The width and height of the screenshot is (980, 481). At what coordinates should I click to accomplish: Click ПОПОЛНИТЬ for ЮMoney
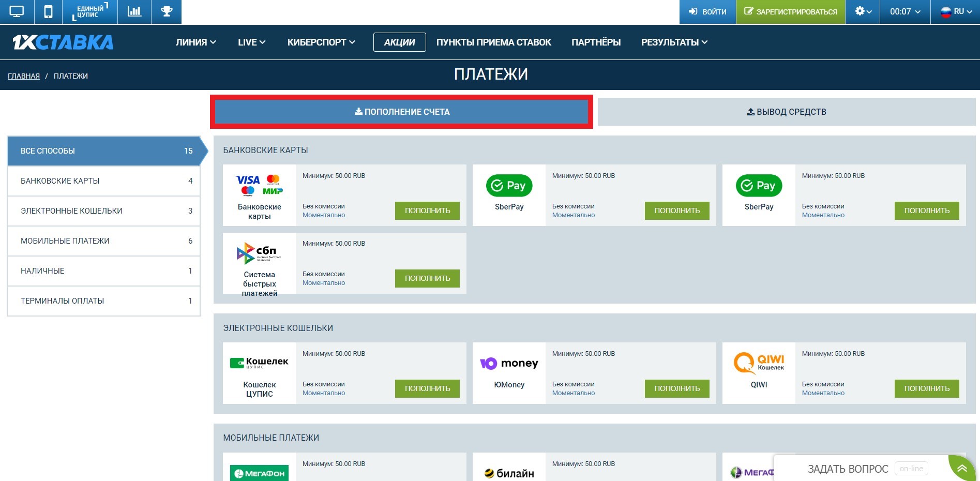click(677, 388)
